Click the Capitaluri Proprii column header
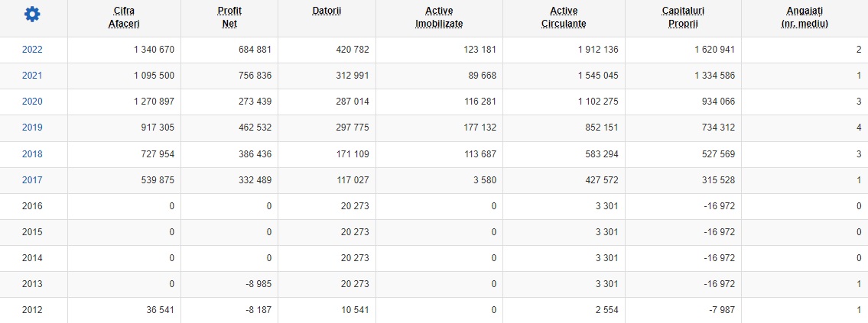 coord(683,17)
